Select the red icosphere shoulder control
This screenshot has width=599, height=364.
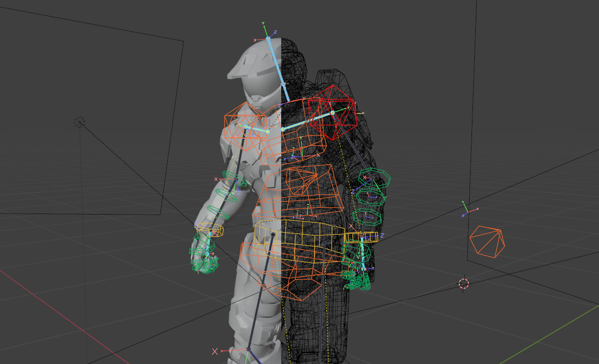333,112
